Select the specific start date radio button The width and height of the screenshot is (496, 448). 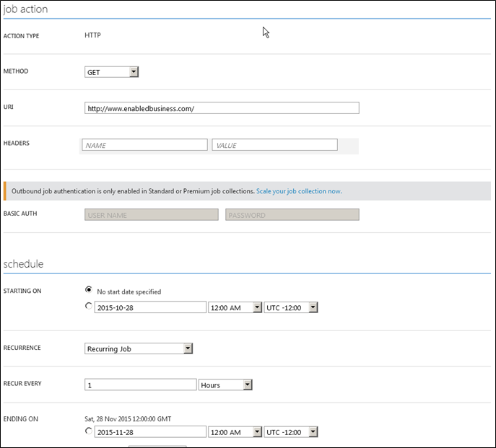point(89,306)
